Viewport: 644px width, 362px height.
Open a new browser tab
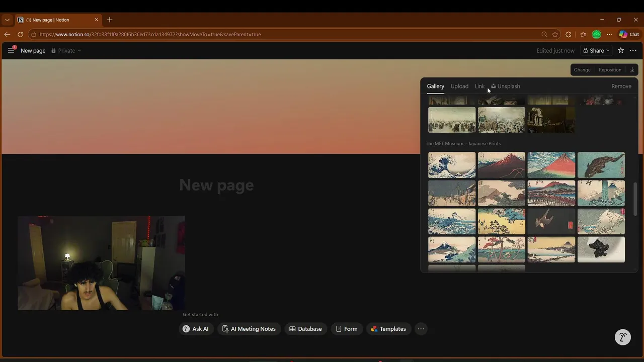110,20
